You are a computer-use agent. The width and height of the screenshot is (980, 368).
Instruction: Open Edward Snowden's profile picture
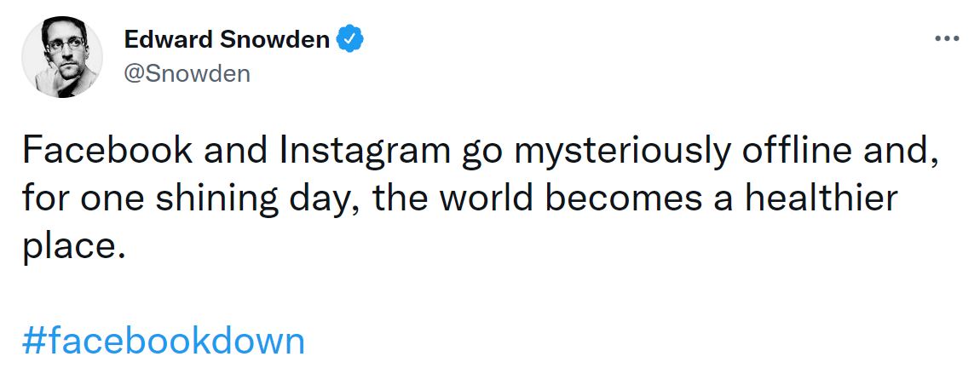[x=61, y=56]
